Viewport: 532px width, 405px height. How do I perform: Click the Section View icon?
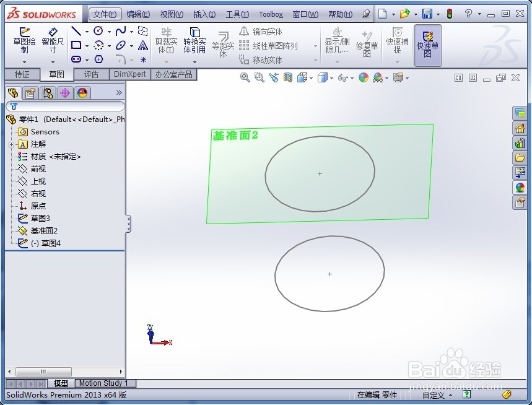pos(288,77)
